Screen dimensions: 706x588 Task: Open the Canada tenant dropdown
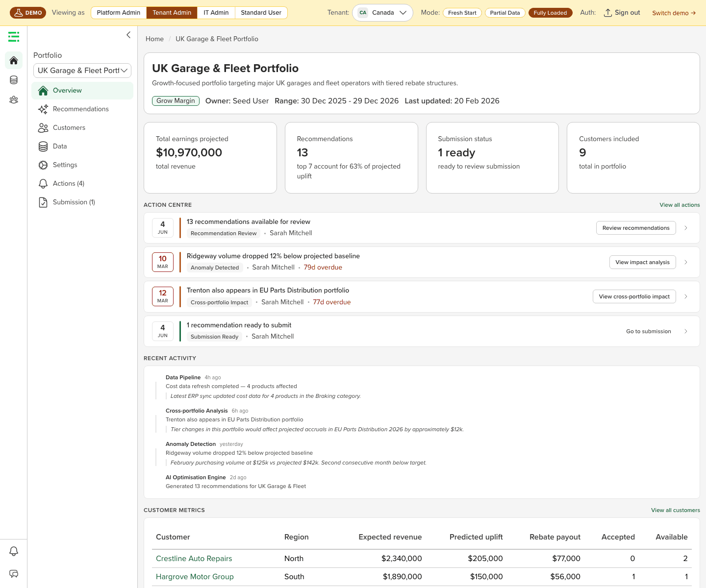click(x=382, y=13)
